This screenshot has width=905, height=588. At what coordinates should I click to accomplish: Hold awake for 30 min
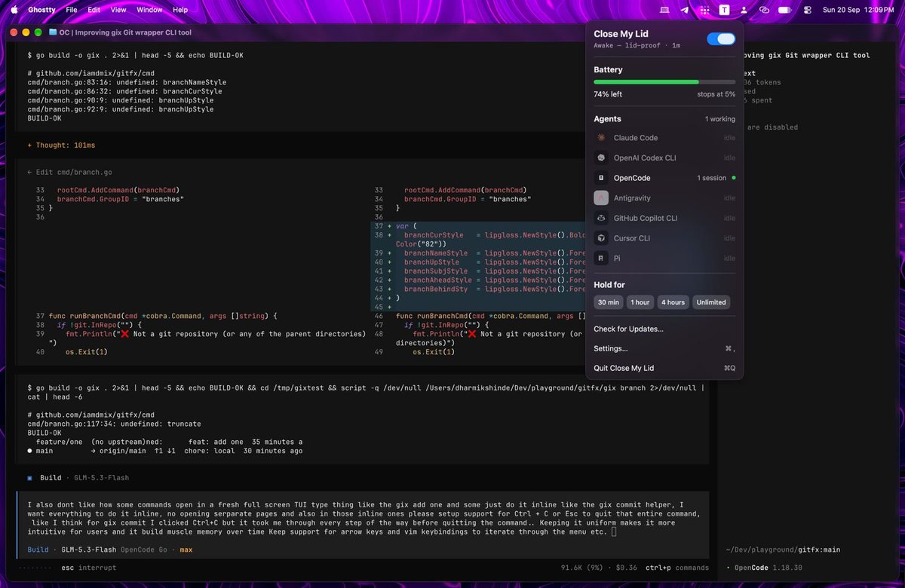(x=609, y=302)
